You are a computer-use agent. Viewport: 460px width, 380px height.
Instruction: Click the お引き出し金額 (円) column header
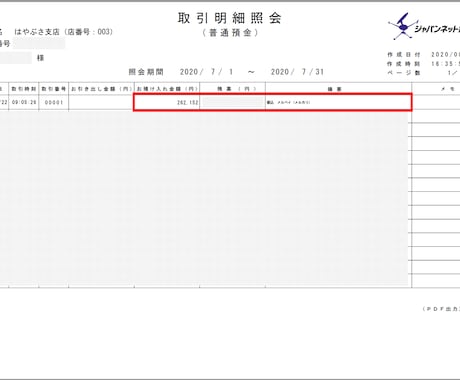pyautogui.click(x=101, y=89)
